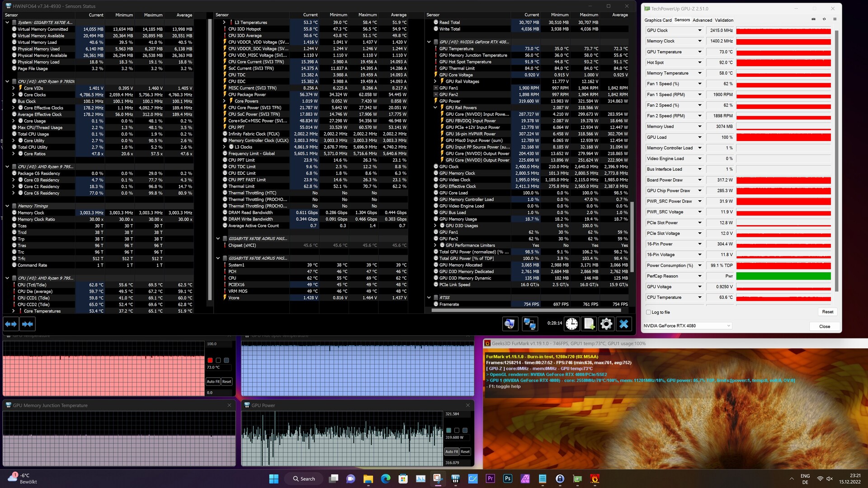
Task: Open the NVIDIA GeForce RTX 4080 selector
Action: (x=687, y=326)
